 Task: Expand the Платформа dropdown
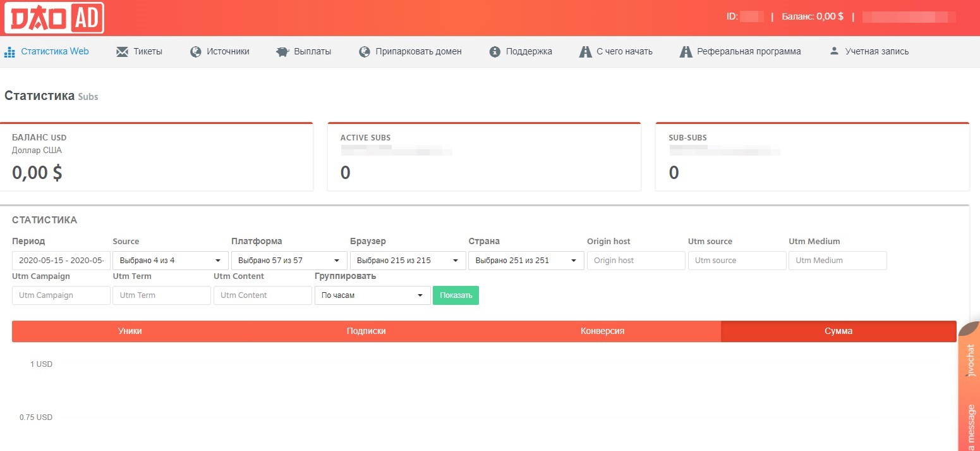(x=289, y=261)
